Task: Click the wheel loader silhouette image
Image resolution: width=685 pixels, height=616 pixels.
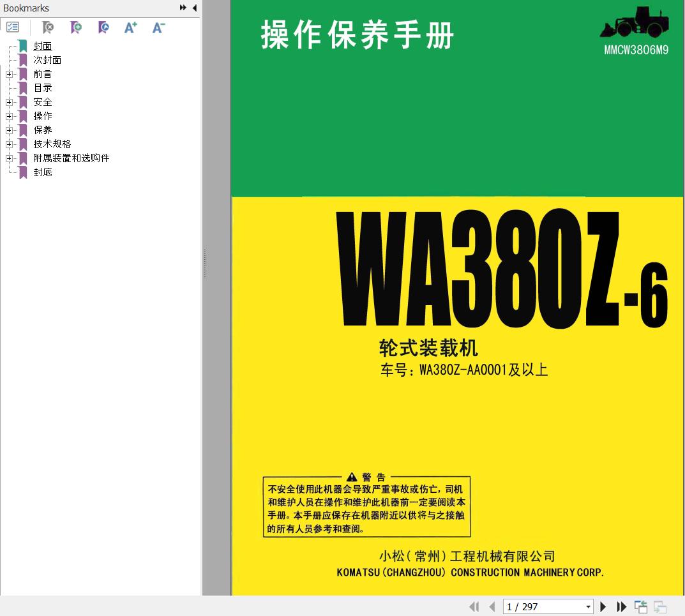Action: (x=635, y=22)
